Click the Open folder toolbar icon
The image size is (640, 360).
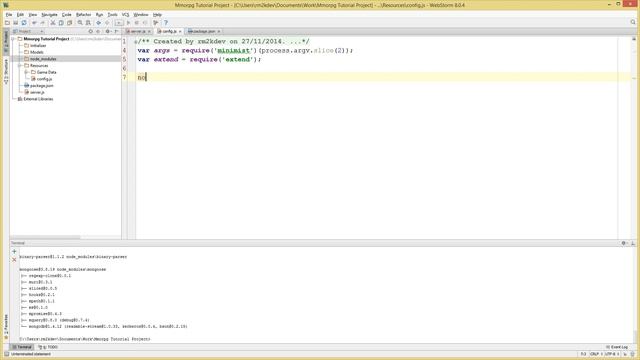click(7, 23)
